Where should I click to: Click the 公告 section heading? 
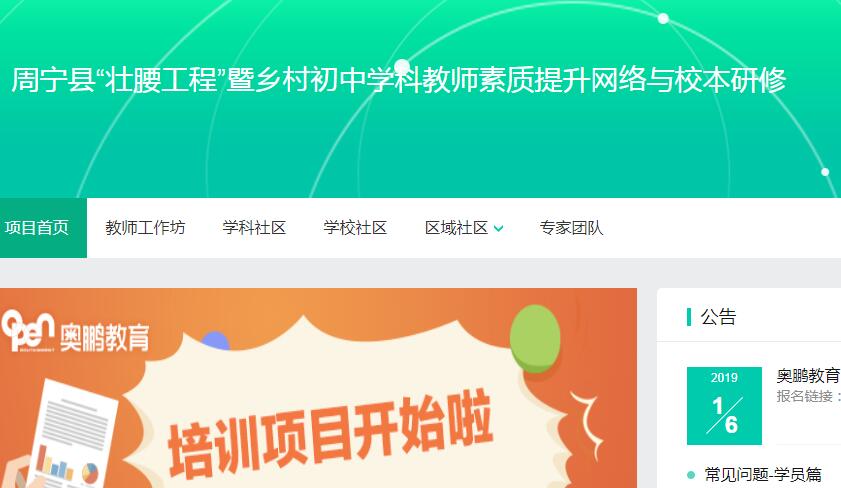pyautogui.click(x=718, y=317)
